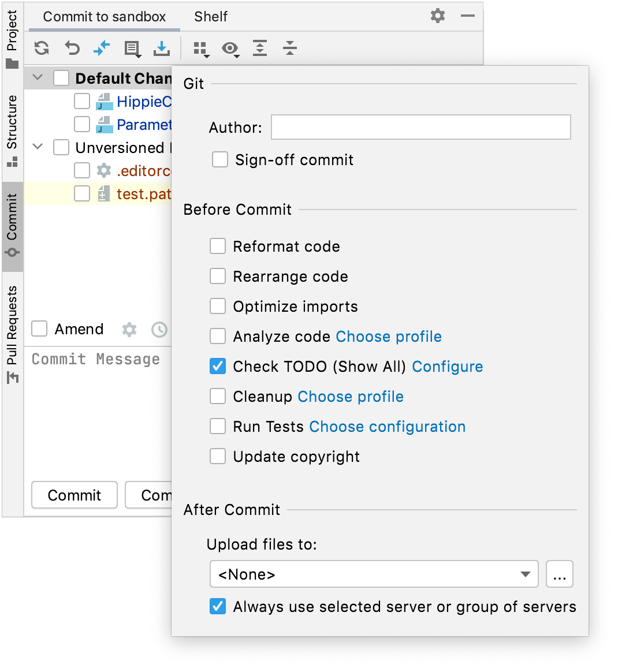Check the .editorconfig file checkbox
Image resolution: width=633 pixels, height=672 pixels.
coord(81,170)
